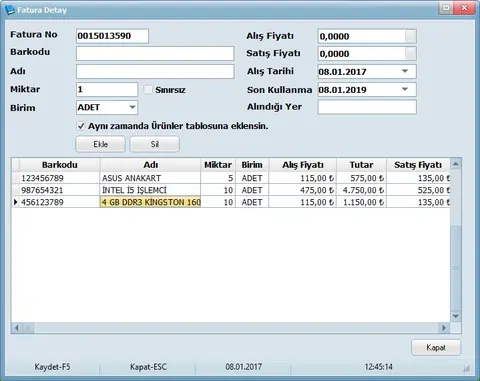
Task: Select barcode cell 987654321
Action: (60, 190)
